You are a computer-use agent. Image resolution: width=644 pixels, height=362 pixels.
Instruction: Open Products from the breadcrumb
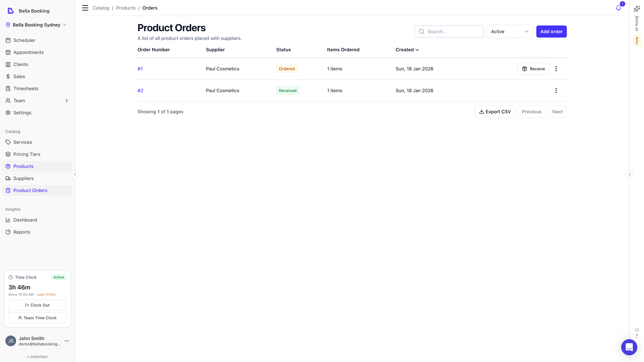click(x=125, y=8)
